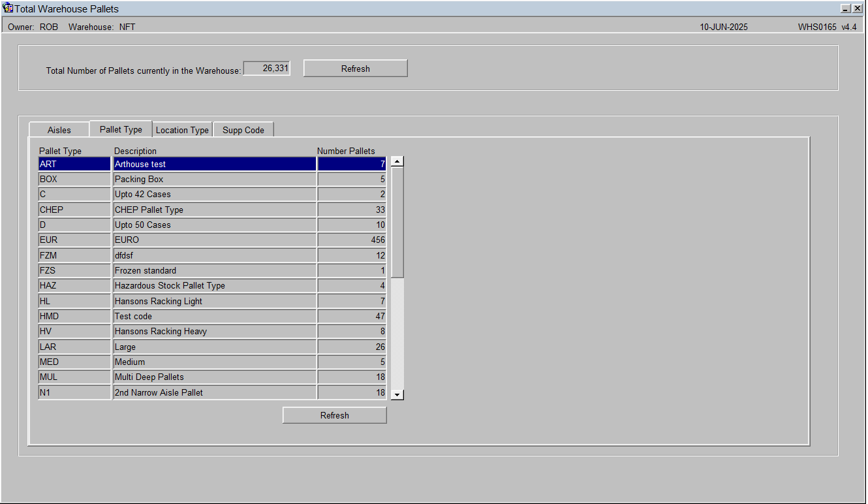Screen dimensions: 868x504
Task: Click the WHS0165 v4.4 screen code
Action: click(827, 27)
